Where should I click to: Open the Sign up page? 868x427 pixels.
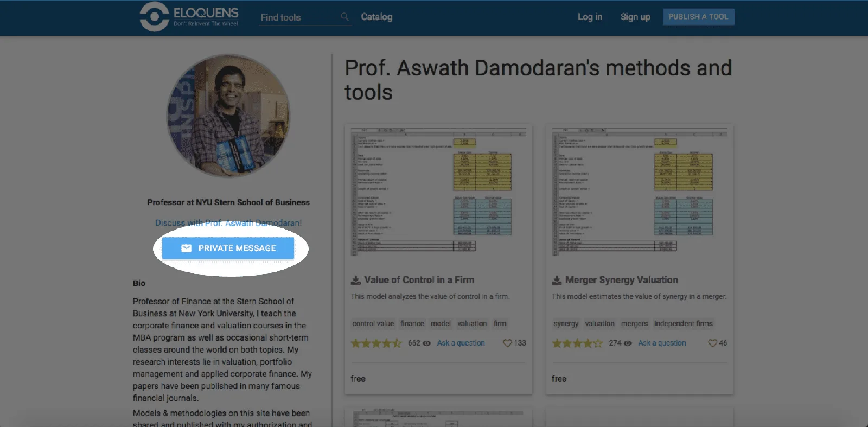[635, 17]
